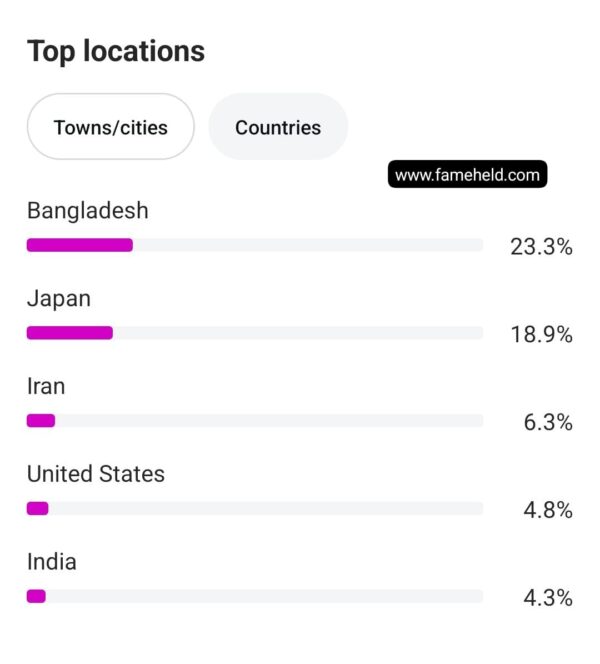Image resolution: width=600 pixels, height=664 pixels.
Task: Click the Bangladesh magenta progress bar
Action: point(80,245)
